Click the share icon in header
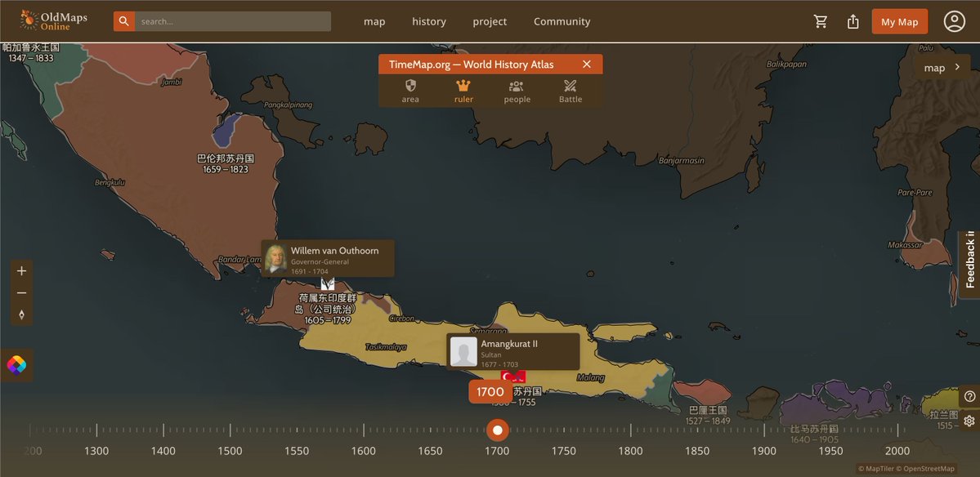This screenshot has height=477, width=980. click(x=853, y=21)
